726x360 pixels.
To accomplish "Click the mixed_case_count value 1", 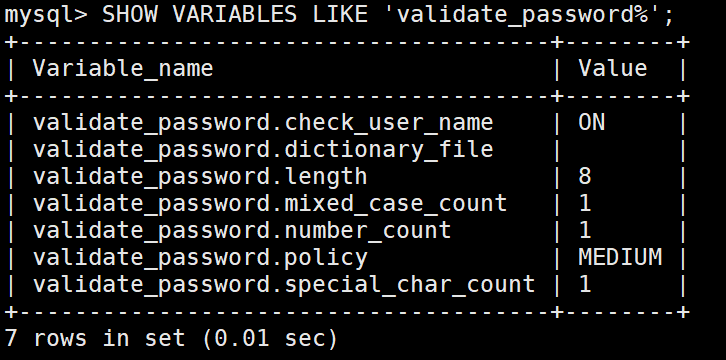I will click(x=585, y=204).
